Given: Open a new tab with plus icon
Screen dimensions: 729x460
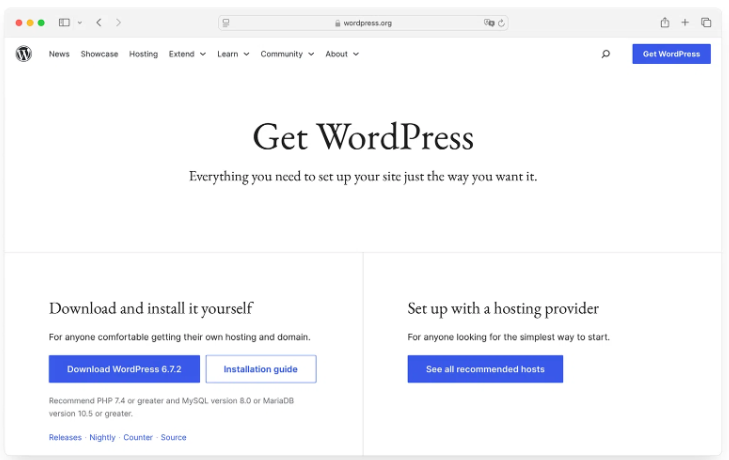Looking at the screenshot, I should (x=685, y=22).
